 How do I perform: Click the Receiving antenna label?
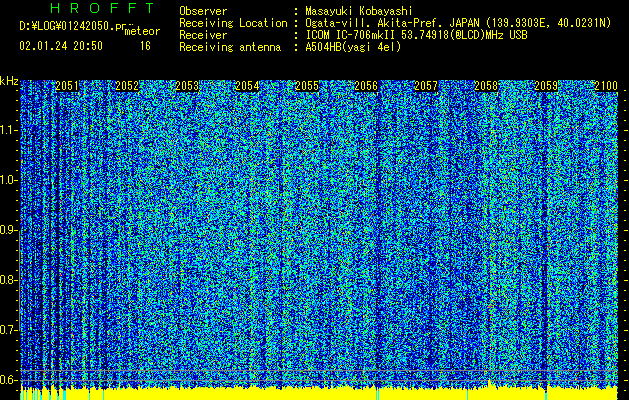230,47
